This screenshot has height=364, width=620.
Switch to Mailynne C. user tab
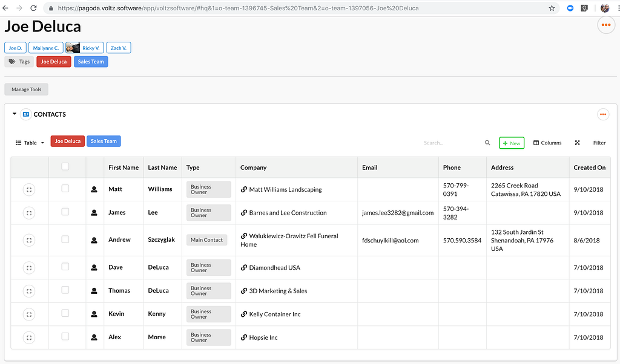point(46,48)
